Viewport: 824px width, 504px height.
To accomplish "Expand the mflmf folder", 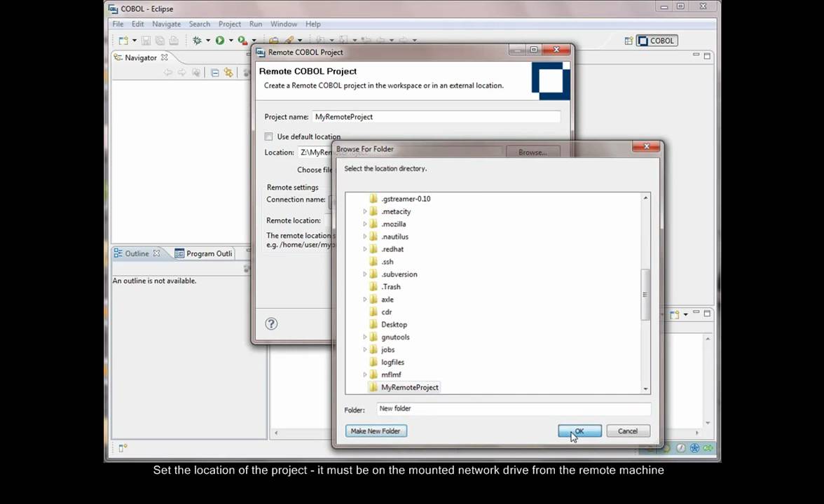I will 364,375.
